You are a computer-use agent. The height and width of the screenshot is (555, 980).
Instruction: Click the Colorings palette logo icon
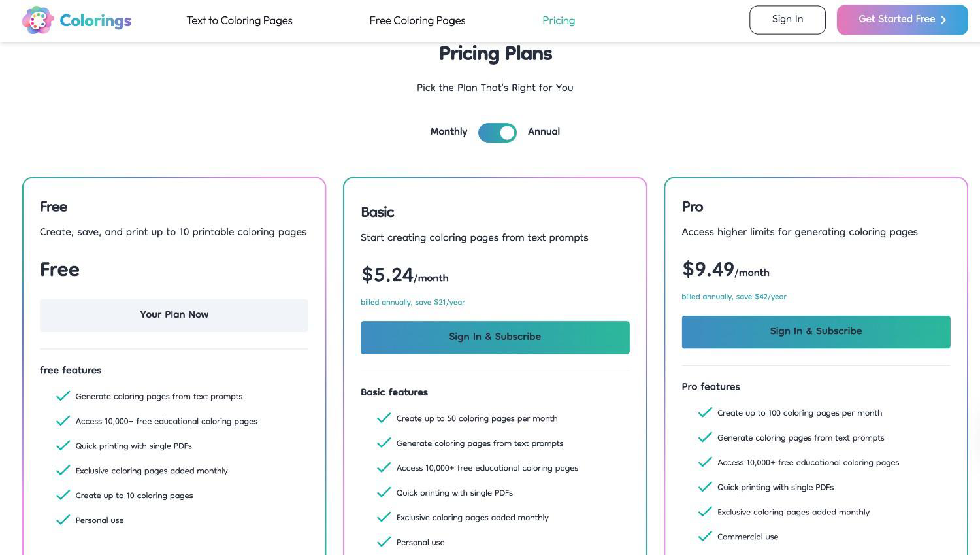tap(38, 20)
